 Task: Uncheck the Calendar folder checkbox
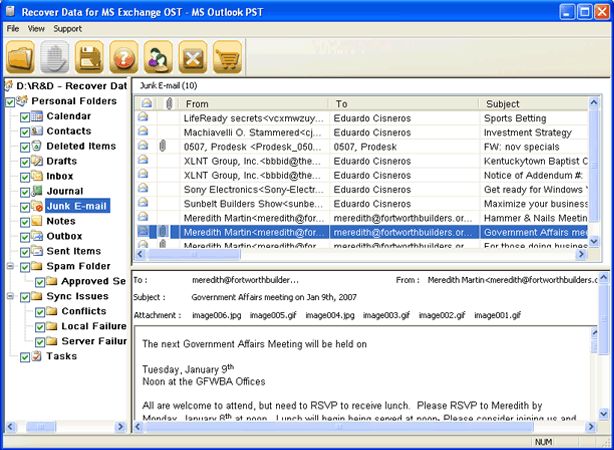[x=26, y=117]
